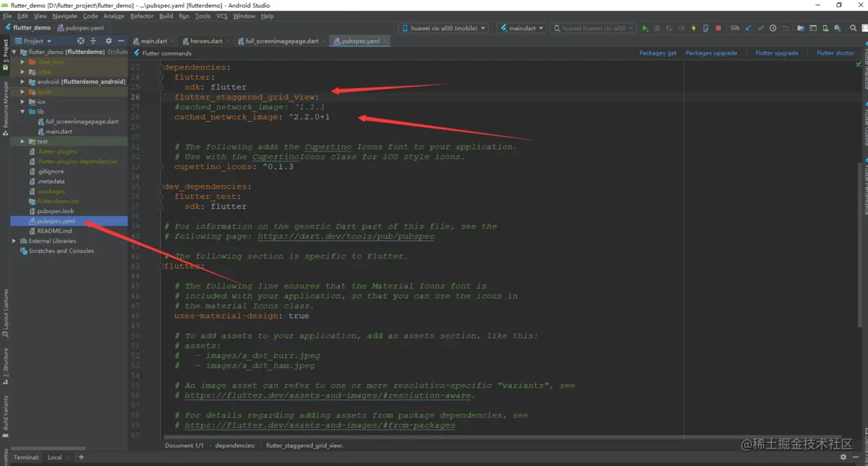Click Packages upgrade link
Viewport: 868px width, 466px height.
pos(711,53)
